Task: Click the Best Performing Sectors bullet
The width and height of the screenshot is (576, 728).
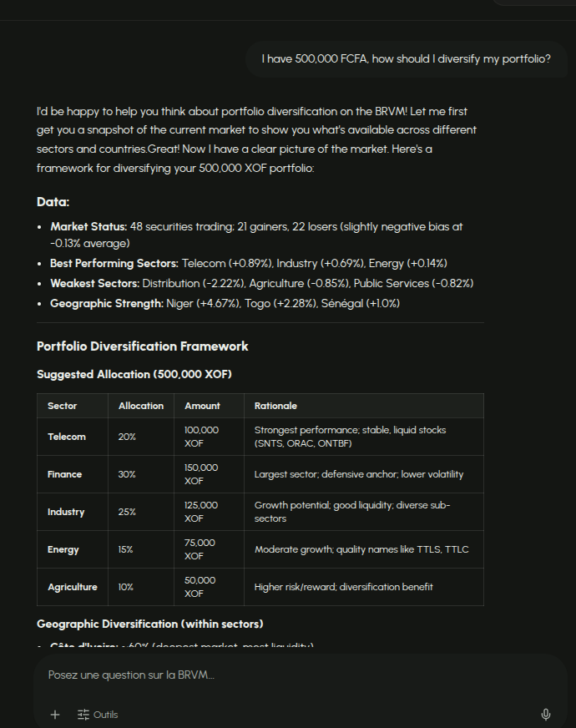Action: (249, 263)
